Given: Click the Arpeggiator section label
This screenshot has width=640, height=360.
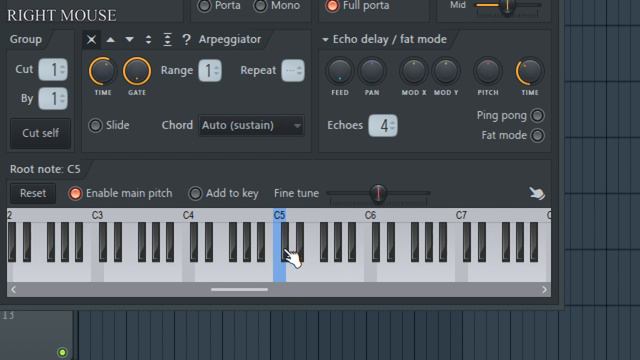Looking at the screenshot, I should [230, 40].
